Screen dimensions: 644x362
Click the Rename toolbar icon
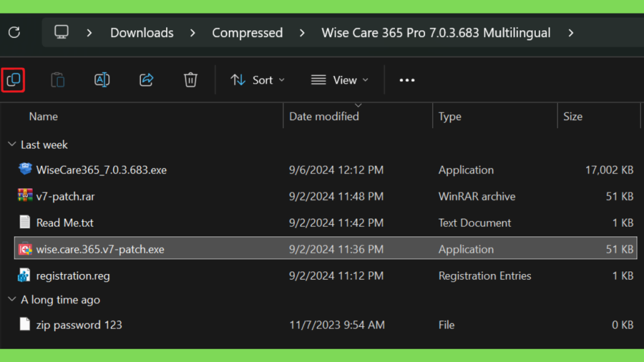point(102,80)
